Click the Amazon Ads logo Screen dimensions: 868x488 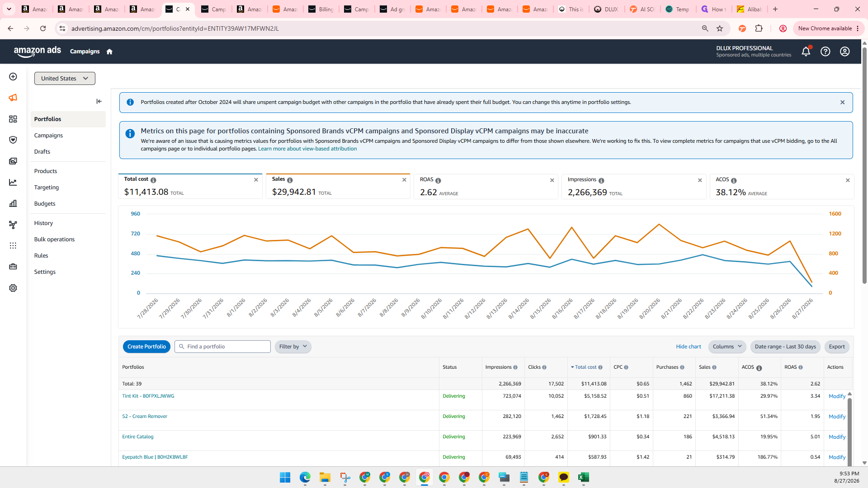pos(38,51)
